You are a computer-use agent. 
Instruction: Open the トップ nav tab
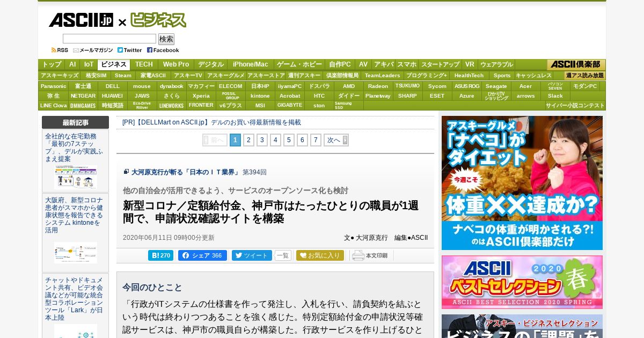tap(52, 64)
